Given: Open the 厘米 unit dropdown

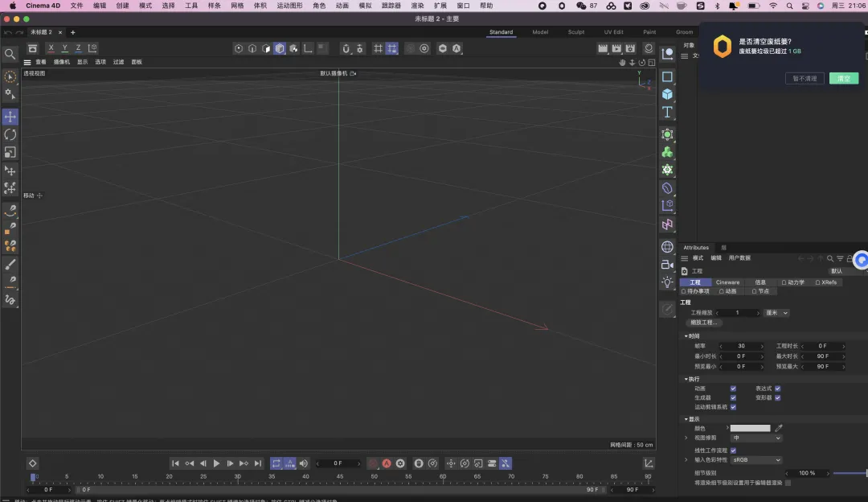Looking at the screenshot, I should (x=776, y=312).
